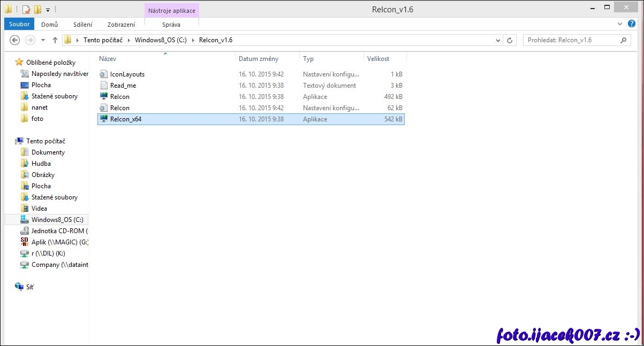Select the Read_me text document icon
This screenshot has height=346, width=644.
click(x=104, y=86)
